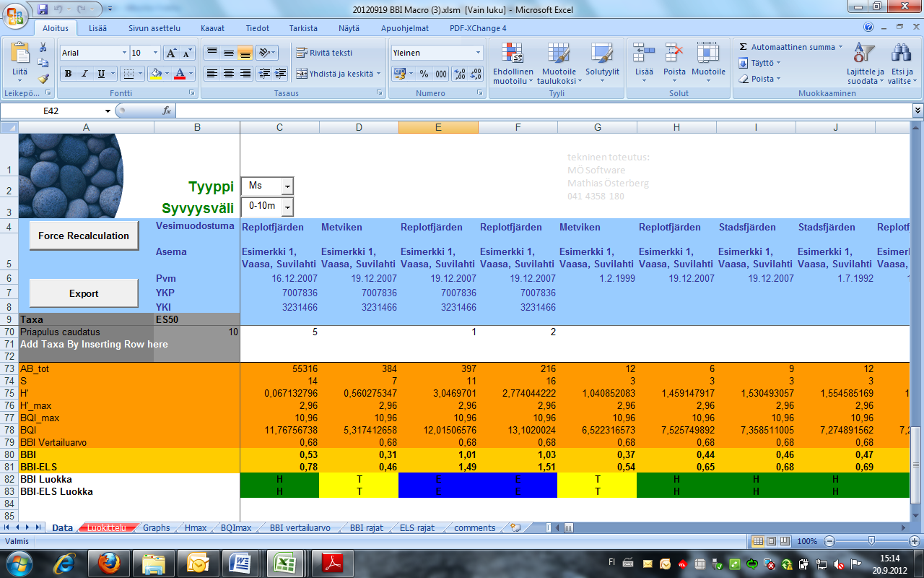Toggle middle vertical alignment
Image resolution: width=924 pixels, height=578 pixels.
(228, 53)
